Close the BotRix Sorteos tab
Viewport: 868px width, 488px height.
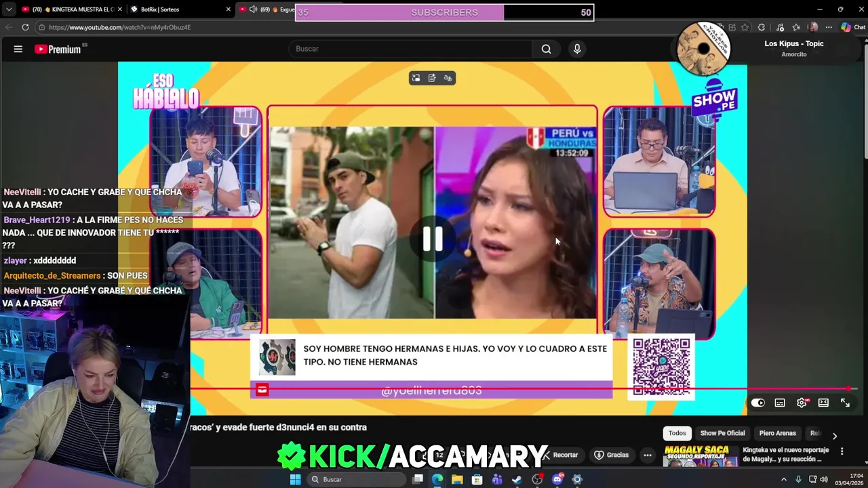(228, 9)
